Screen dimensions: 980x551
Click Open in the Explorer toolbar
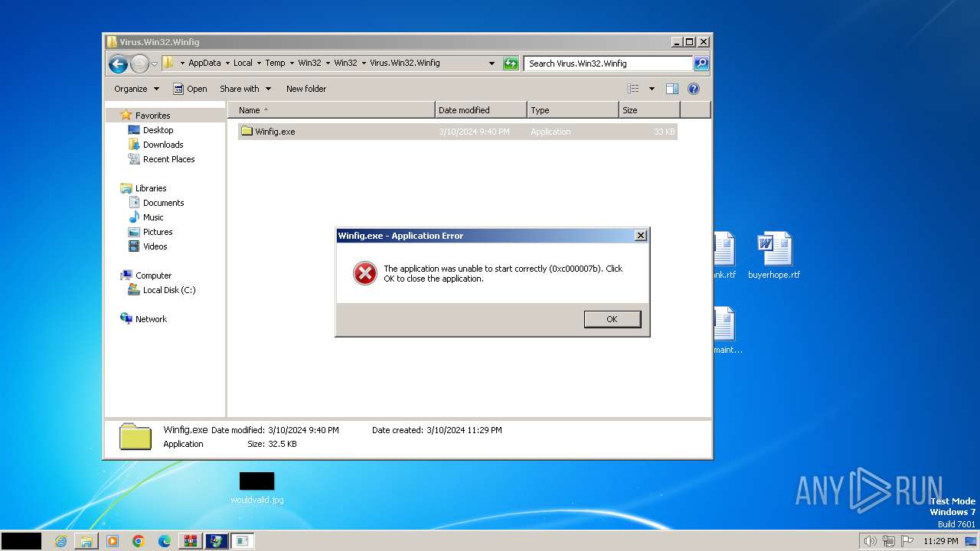(x=190, y=89)
